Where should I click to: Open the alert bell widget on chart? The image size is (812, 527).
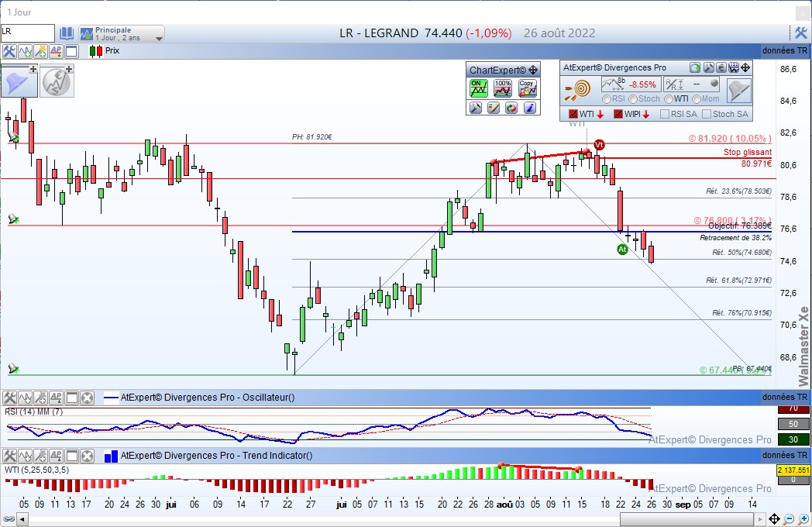(19, 81)
